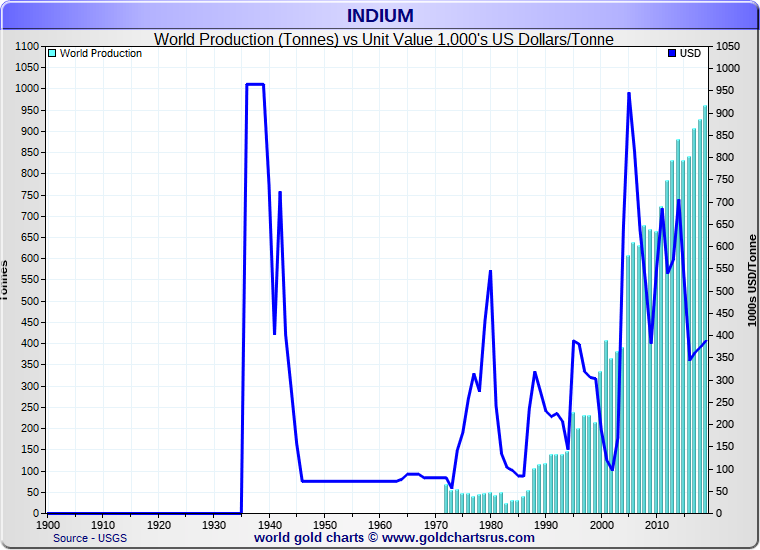This screenshot has width=760, height=550.
Task: Click the blue price peak near 2005
Action: [x=628, y=94]
